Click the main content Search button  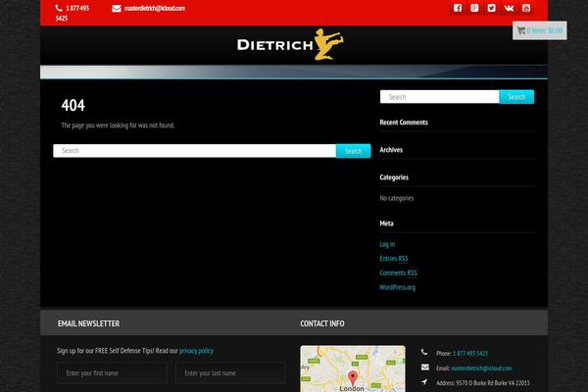[353, 151]
